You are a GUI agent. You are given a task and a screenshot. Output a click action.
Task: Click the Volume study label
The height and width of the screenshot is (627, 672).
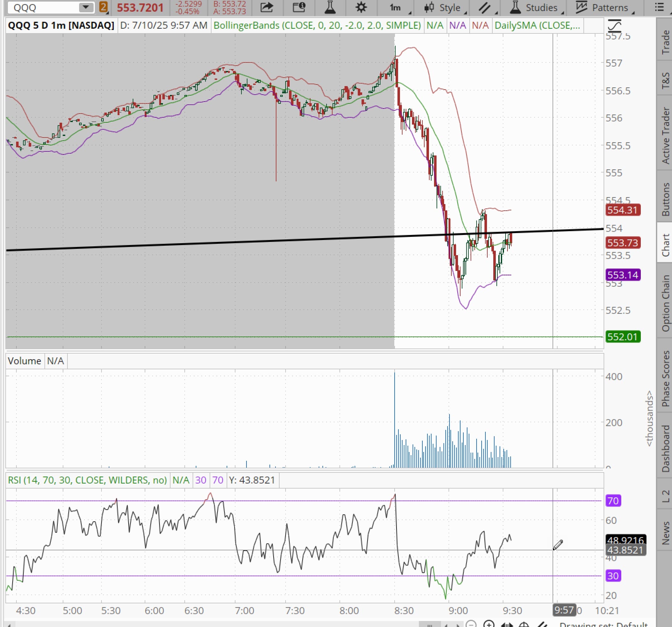pyautogui.click(x=24, y=361)
